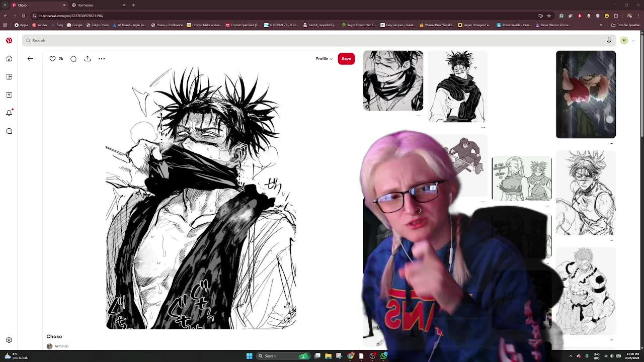Viewport: 644px width, 362px height.
Task: Show hidden system tray icons chevron
Action: [x=571, y=356]
